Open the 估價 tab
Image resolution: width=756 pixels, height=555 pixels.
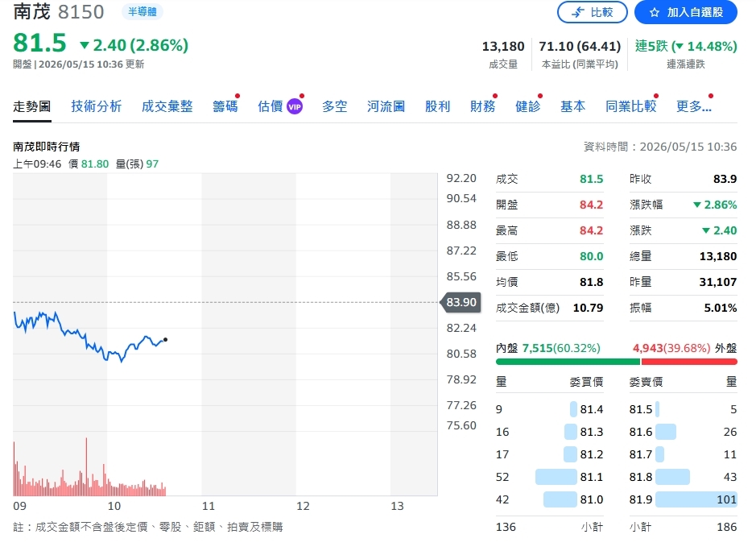pos(270,106)
